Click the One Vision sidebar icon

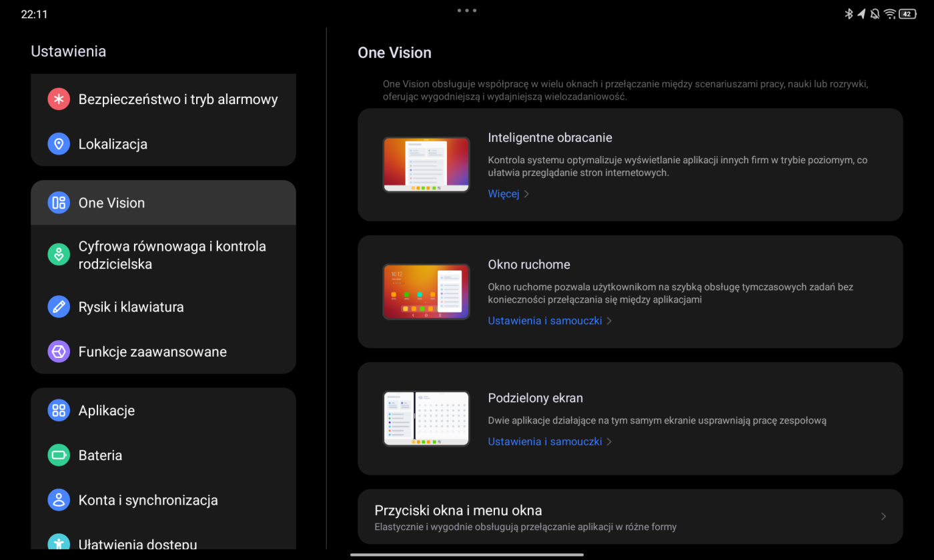pyautogui.click(x=59, y=203)
